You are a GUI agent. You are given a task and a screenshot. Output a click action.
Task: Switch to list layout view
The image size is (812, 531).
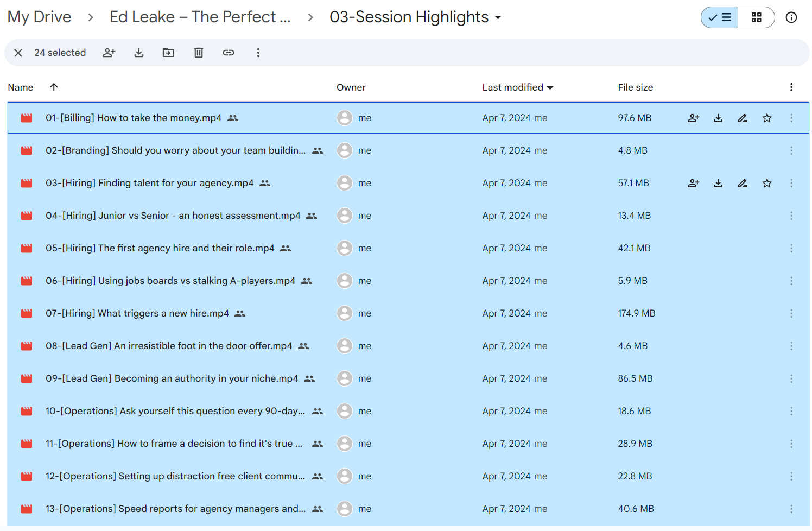coord(720,17)
